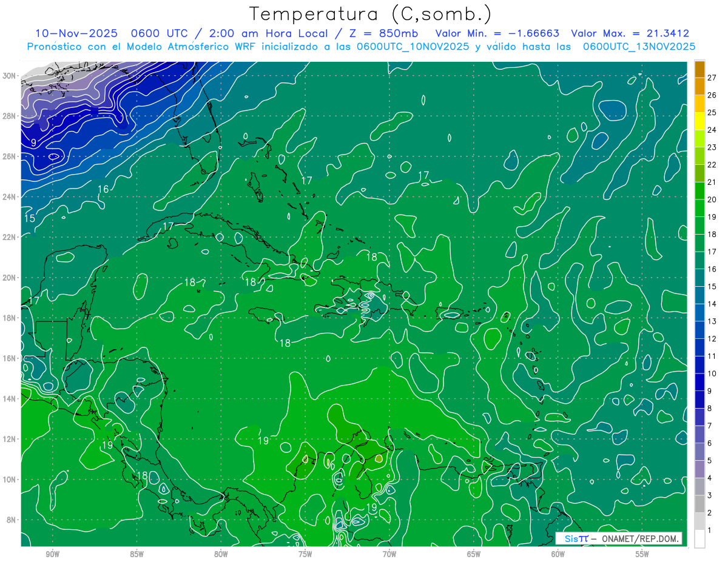This screenshot has height=562, width=728.
Task: Click legend value 20
Action: (x=712, y=199)
